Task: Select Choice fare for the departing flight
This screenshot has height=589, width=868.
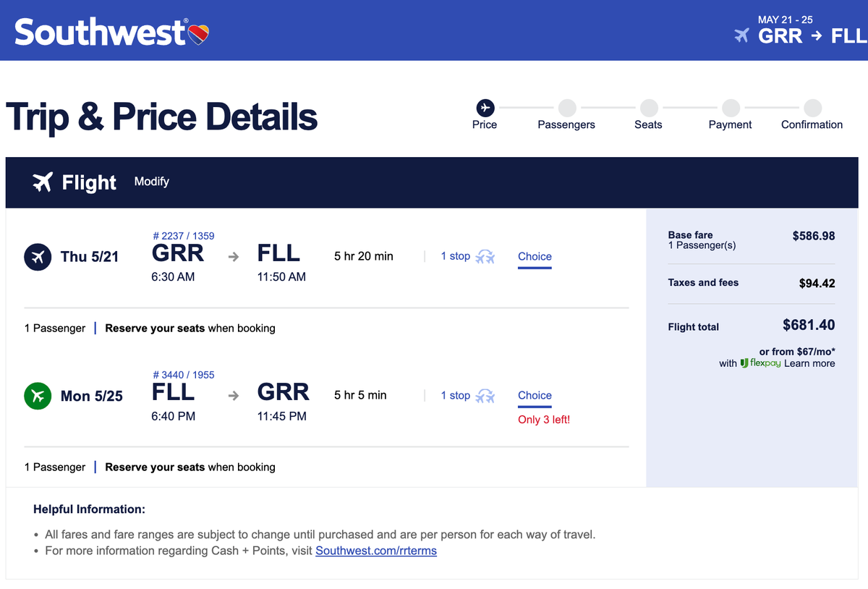Action: point(535,257)
